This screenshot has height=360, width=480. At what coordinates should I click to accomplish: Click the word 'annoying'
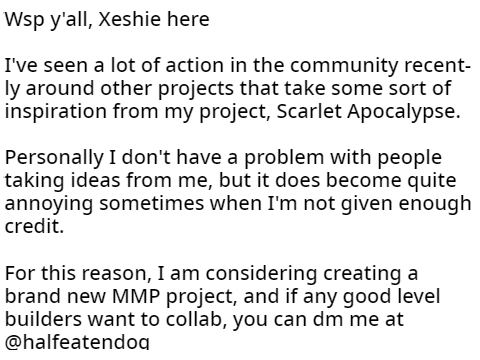click(x=49, y=204)
